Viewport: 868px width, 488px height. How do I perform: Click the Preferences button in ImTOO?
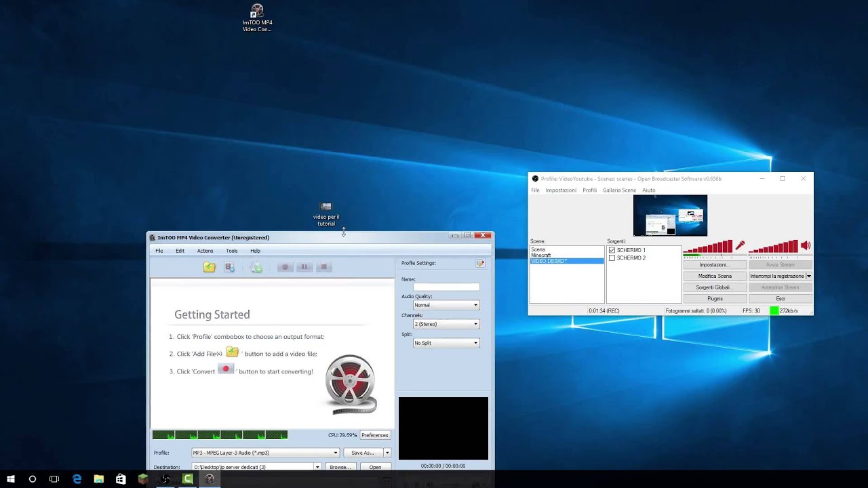click(375, 435)
